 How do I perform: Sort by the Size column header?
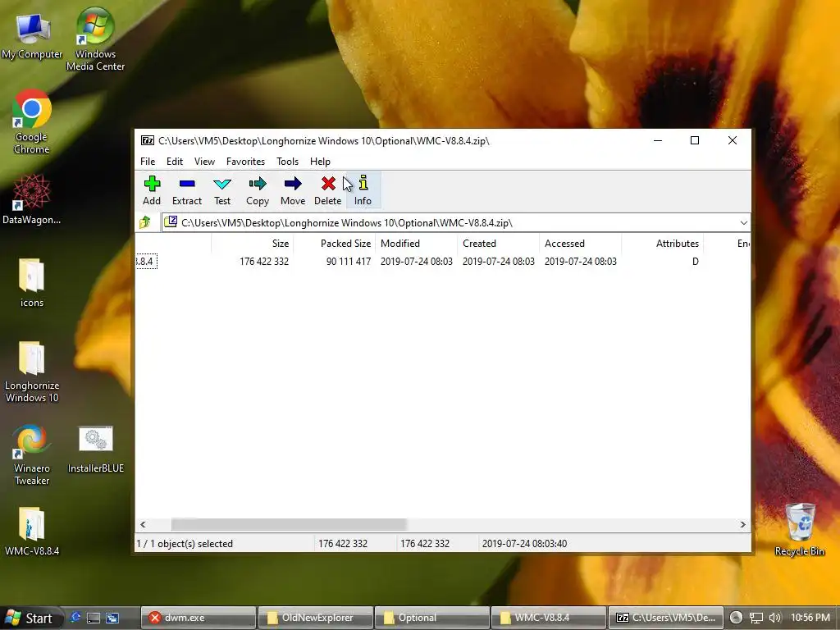[253, 243]
